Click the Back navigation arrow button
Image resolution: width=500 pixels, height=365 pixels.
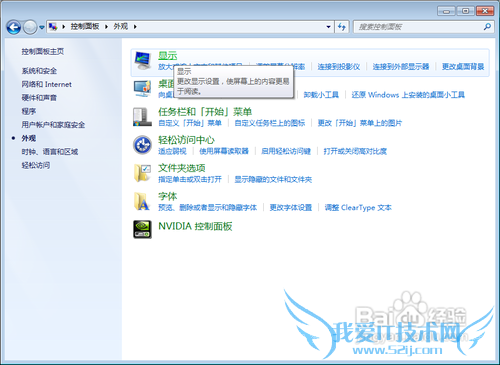[x=14, y=27]
